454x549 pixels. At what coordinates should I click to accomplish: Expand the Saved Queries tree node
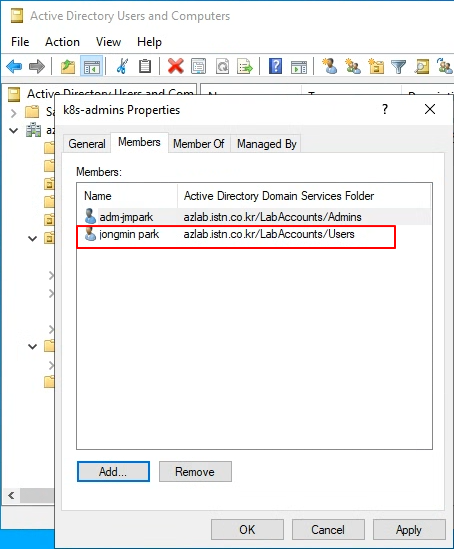tap(14, 113)
